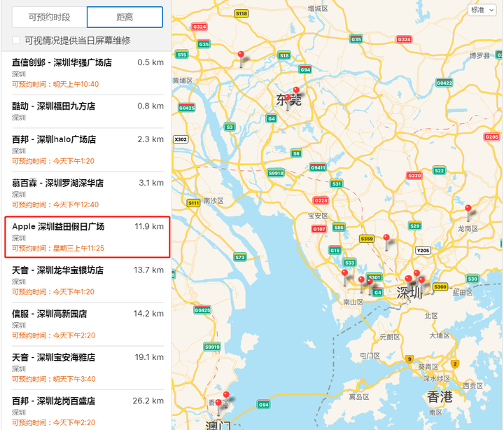The height and width of the screenshot is (430, 504).
Task: Click lower map pin above 澳门 label
Action: point(218,407)
